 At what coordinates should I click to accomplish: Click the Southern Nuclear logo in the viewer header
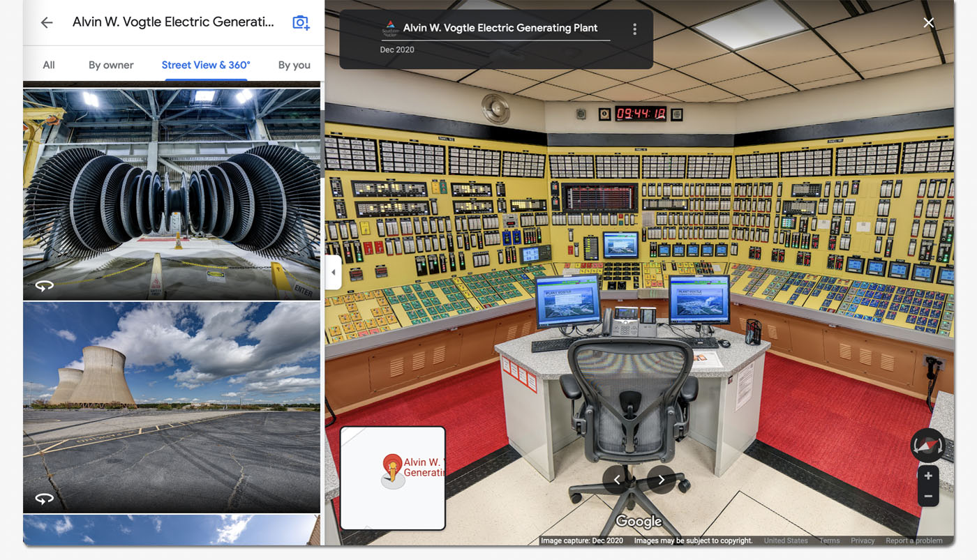(x=389, y=29)
